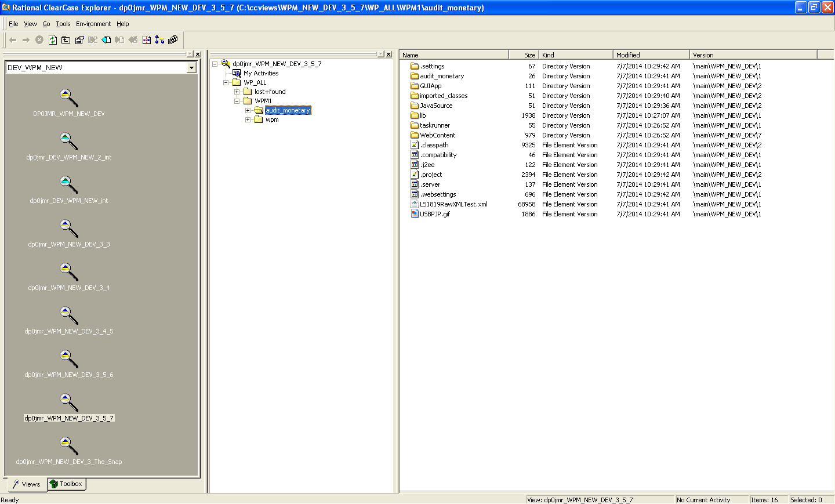Switch to the Toolbox tab
835x504 pixels.
pyautogui.click(x=66, y=484)
